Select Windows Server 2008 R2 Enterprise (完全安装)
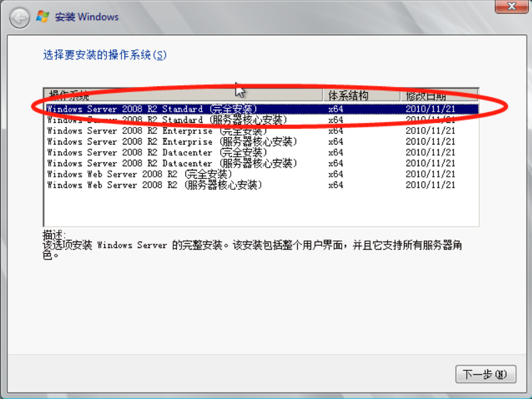This screenshot has height=399, width=532. [261, 130]
